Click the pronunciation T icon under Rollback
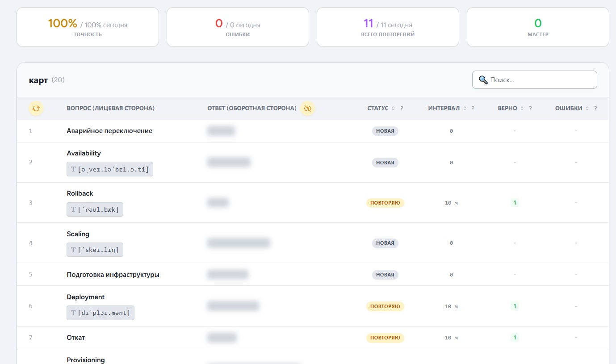 (x=73, y=209)
